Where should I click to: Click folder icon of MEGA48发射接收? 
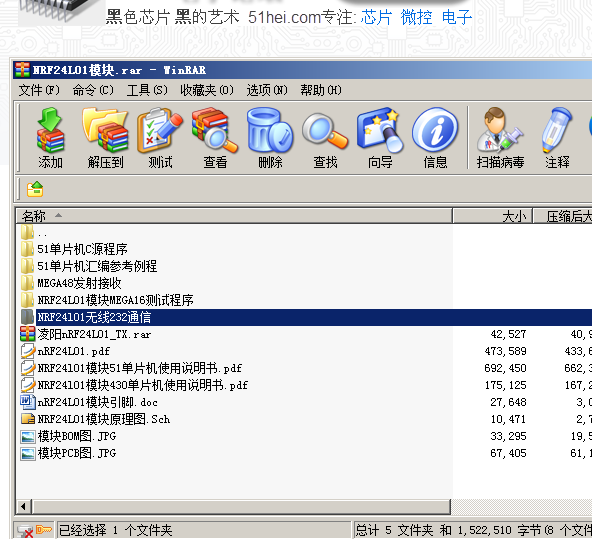click(27, 283)
